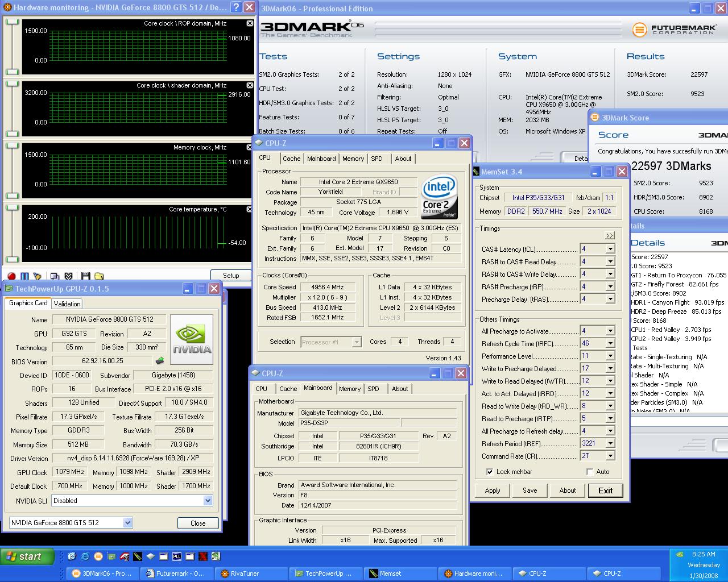
Task: Click the NVIDIA icon in quick launch
Action: 216,556
